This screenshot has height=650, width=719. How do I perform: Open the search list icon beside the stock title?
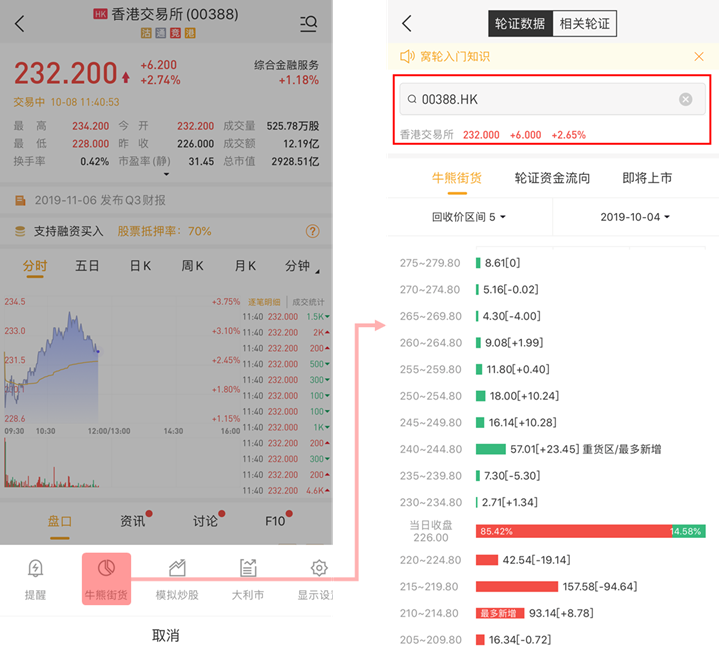(309, 23)
